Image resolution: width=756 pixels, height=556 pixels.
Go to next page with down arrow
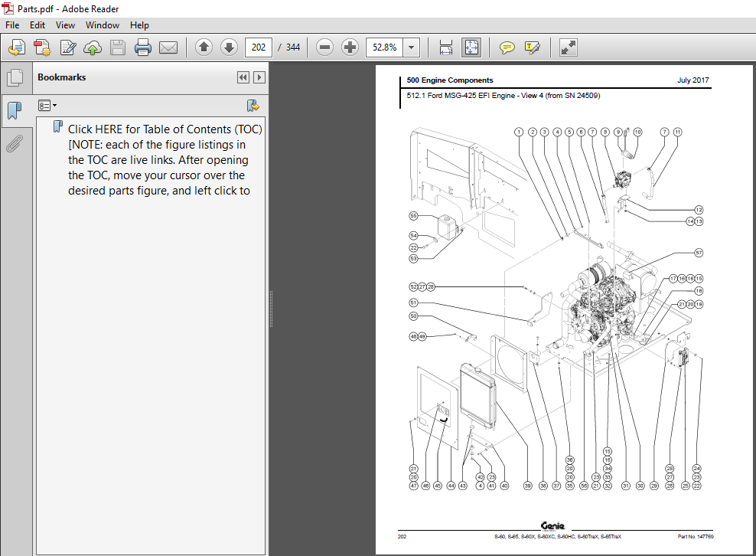point(229,47)
